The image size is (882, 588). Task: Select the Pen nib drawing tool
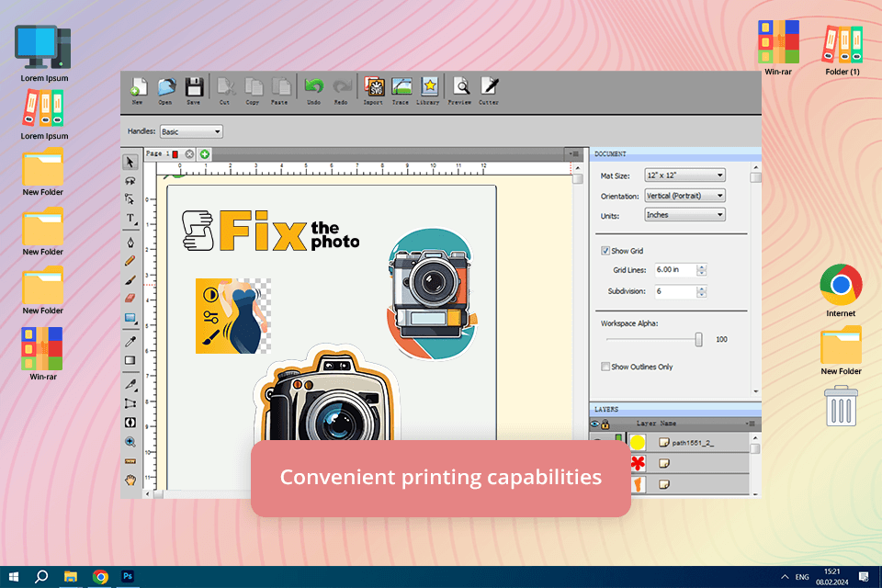click(130, 243)
